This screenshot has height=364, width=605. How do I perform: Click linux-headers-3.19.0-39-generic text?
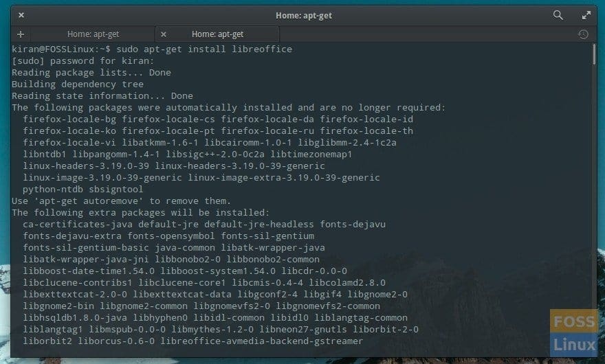(240, 166)
